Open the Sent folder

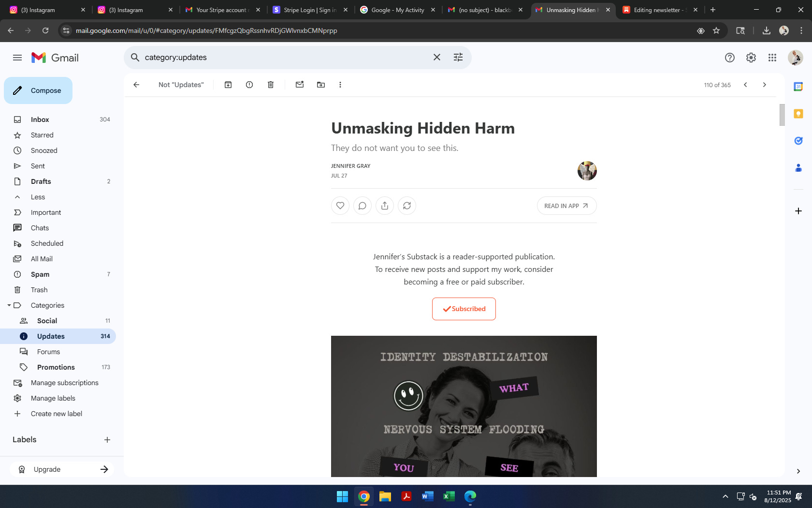pyautogui.click(x=58, y=166)
